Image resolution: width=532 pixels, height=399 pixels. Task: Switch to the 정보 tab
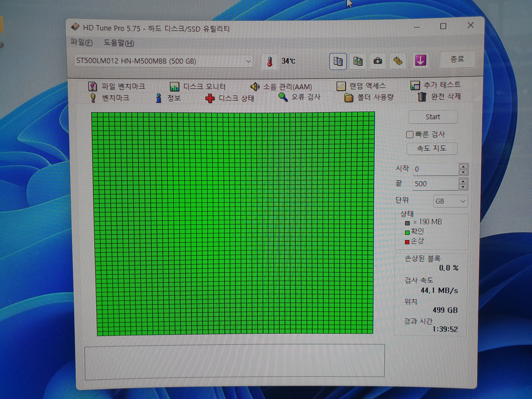tap(168, 98)
